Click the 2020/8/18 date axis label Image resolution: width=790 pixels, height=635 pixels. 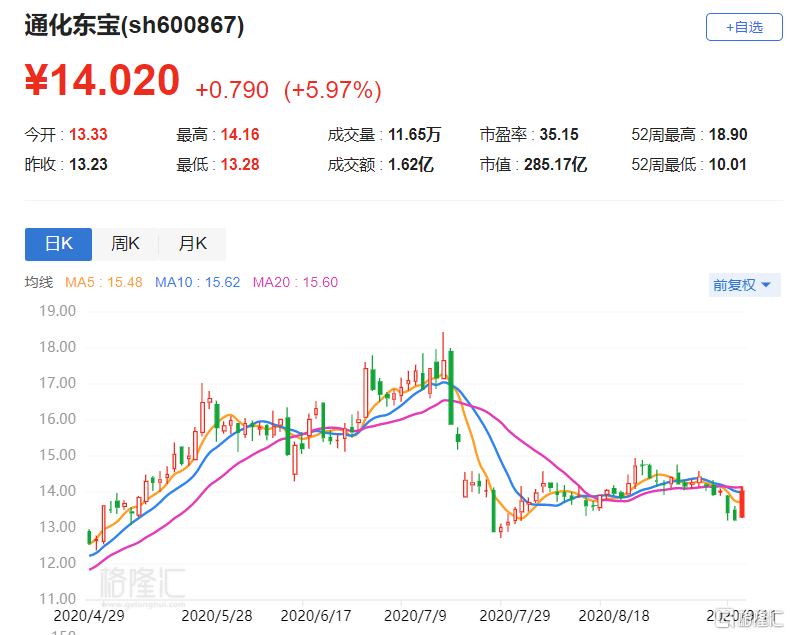614,616
